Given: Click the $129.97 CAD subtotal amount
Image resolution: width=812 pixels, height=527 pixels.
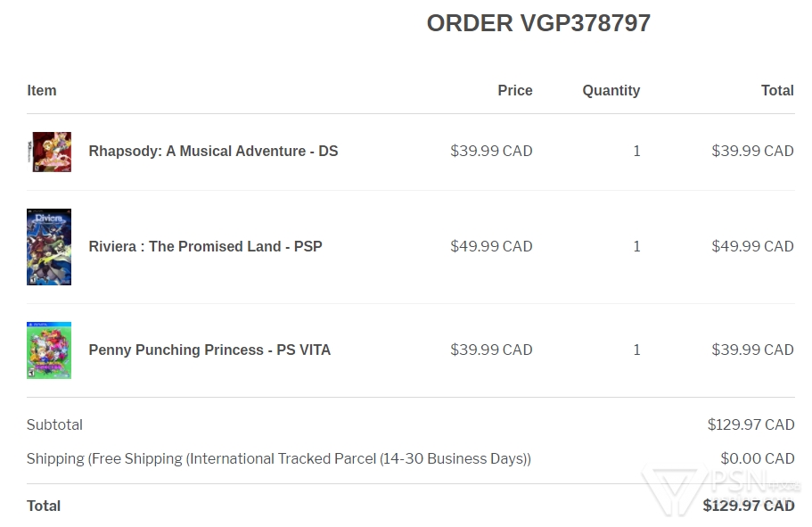Looking at the screenshot, I should (750, 425).
